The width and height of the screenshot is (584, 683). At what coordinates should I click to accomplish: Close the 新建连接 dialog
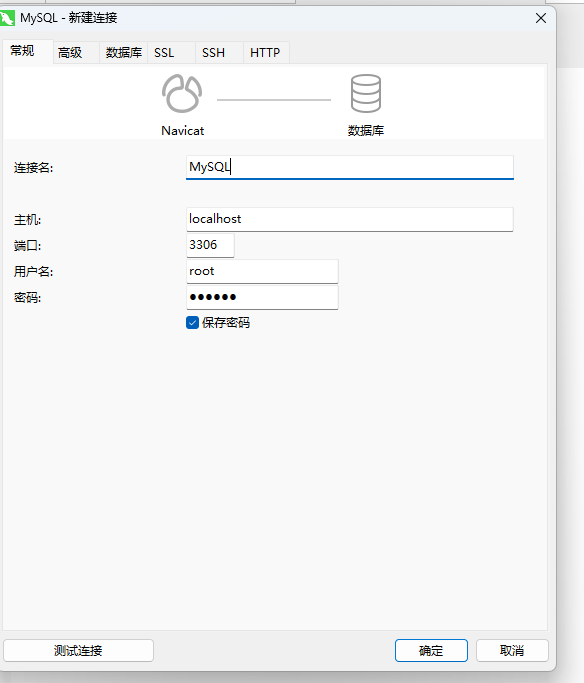click(541, 18)
